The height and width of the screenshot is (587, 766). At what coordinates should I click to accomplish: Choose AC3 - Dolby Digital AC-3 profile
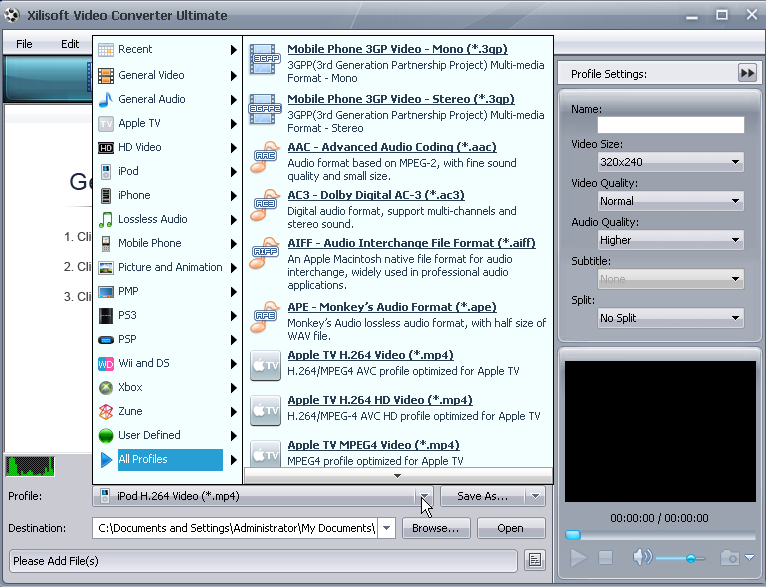(376, 195)
